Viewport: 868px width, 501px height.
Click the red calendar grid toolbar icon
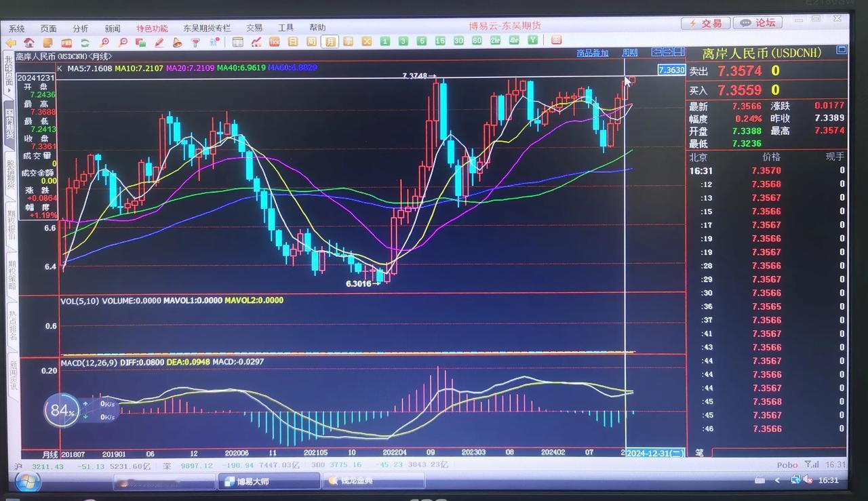point(556,41)
